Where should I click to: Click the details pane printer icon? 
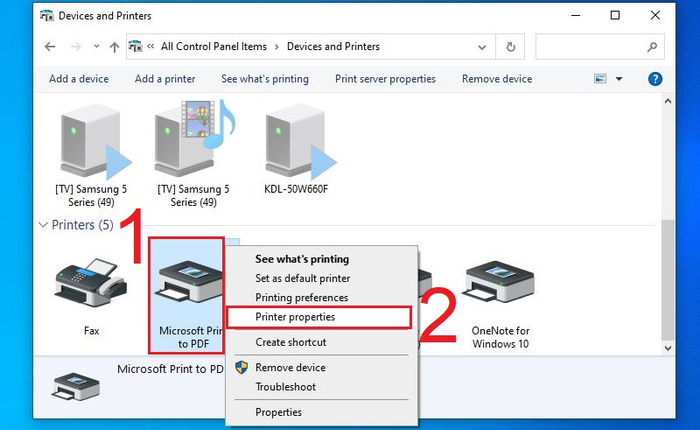[76, 387]
